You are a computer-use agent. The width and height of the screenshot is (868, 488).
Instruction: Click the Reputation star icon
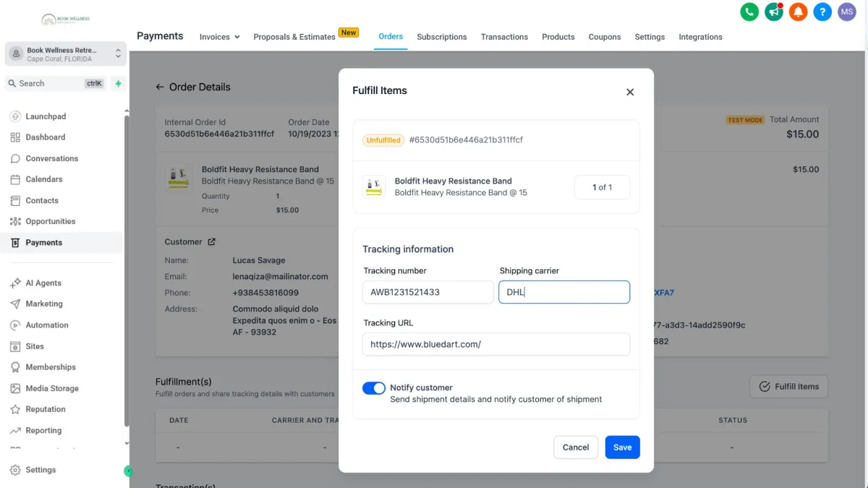15,409
